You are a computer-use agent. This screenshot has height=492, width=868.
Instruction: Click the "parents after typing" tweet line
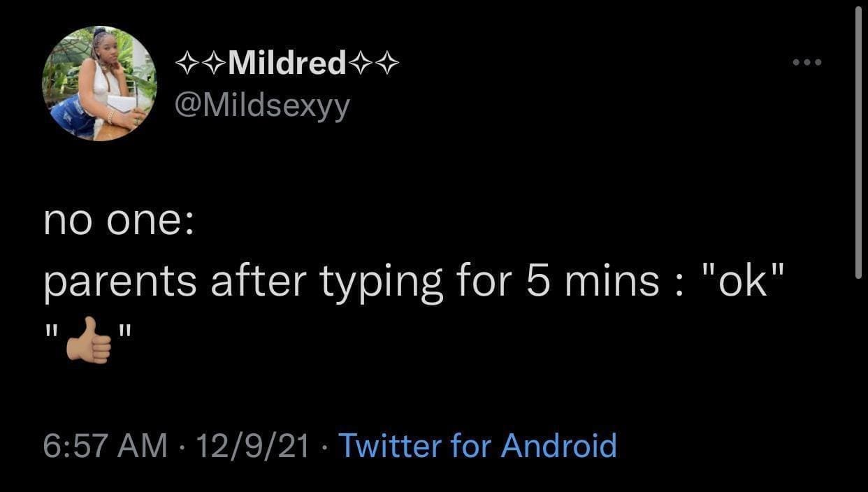coord(349,282)
